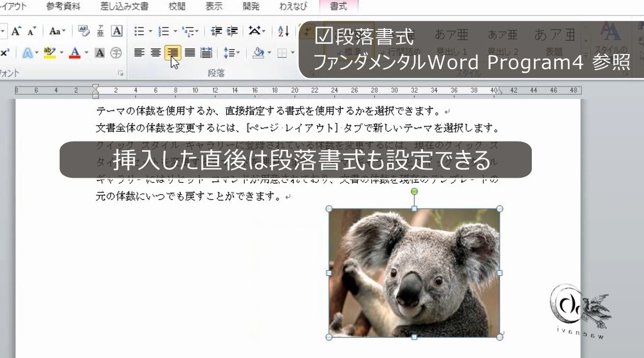Switch to the わえなび tab
This screenshot has width=644, height=358.
pyautogui.click(x=292, y=6)
